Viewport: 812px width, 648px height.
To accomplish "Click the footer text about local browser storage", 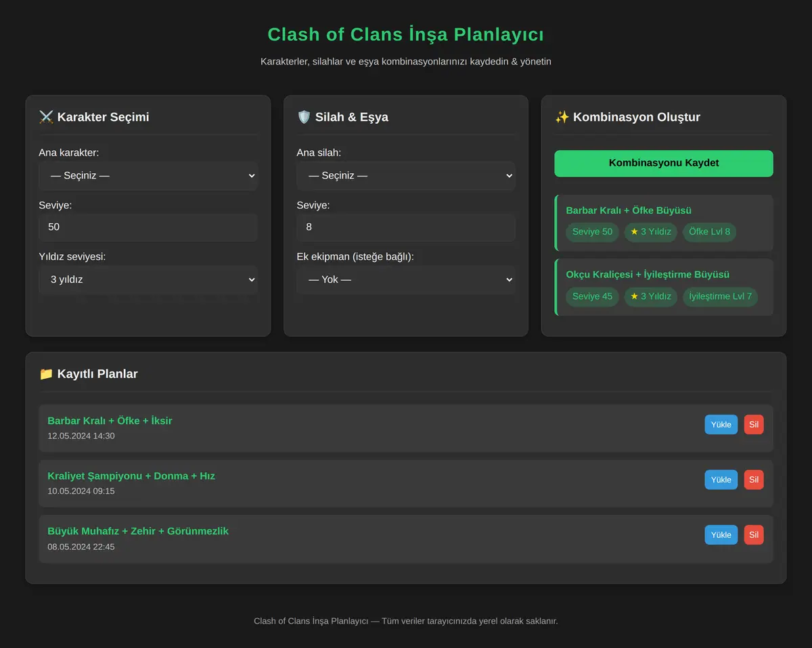I will tap(406, 621).
